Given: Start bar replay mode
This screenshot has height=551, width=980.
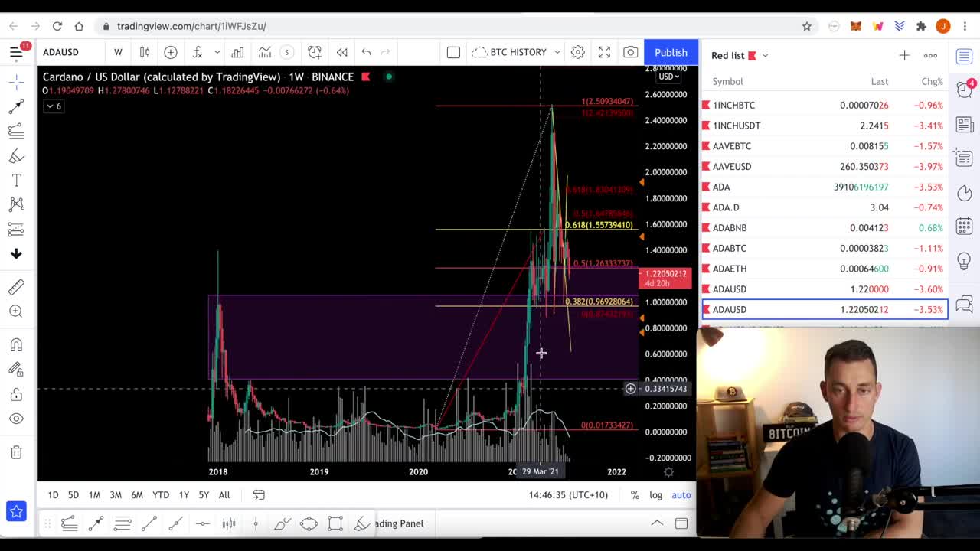Looking at the screenshot, I should tap(342, 52).
